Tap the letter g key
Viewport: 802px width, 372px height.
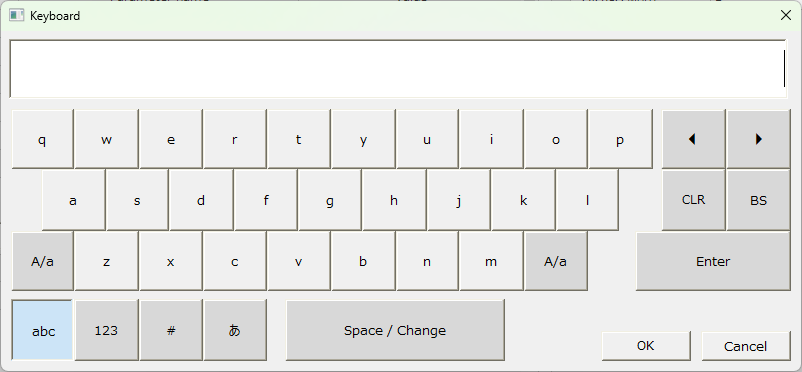(x=330, y=200)
